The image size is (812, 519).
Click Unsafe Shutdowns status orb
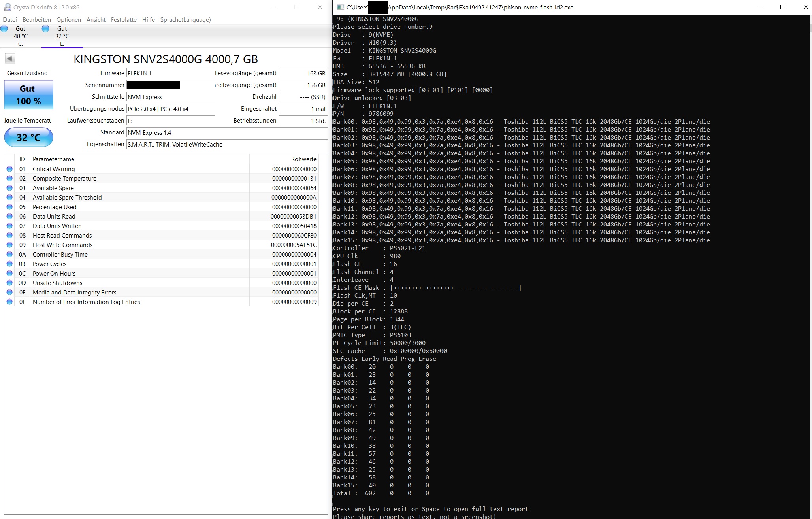coord(9,283)
